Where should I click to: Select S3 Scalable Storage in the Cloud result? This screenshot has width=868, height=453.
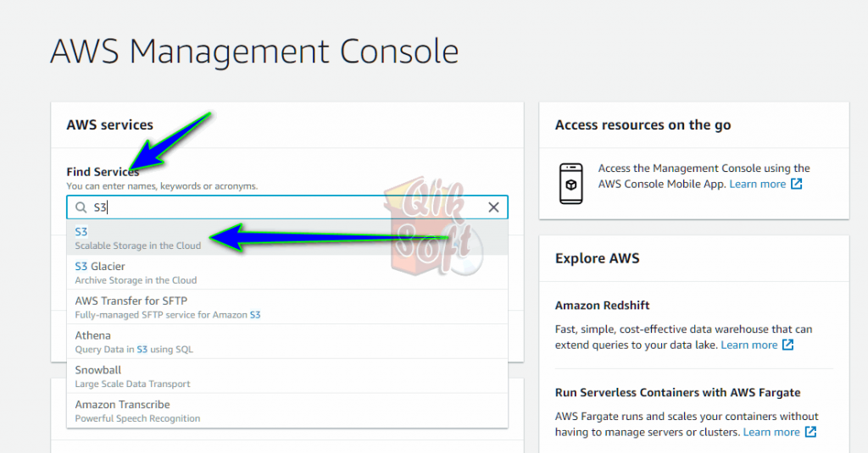(x=287, y=238)
